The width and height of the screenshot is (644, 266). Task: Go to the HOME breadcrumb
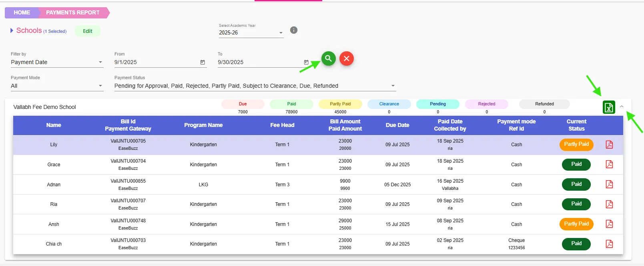[x=22, y=13]
